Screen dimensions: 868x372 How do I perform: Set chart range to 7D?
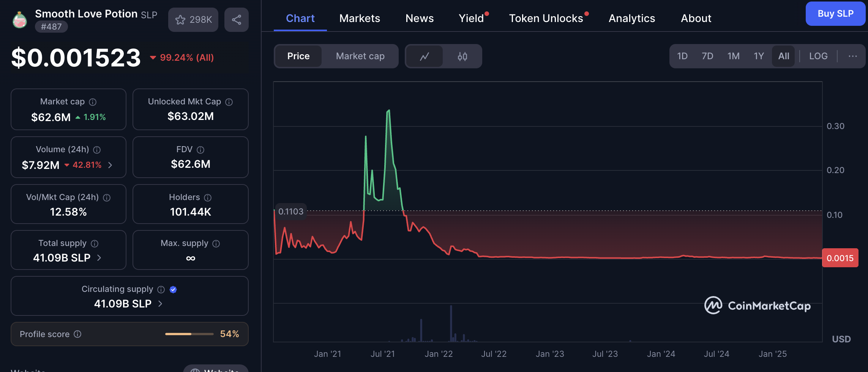pyautogui.click(x=707, y=56)
